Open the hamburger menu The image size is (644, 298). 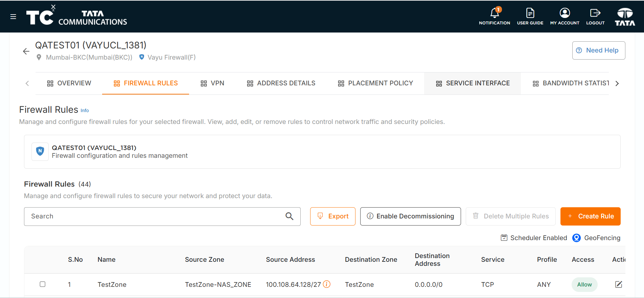(x=13, y=17)
